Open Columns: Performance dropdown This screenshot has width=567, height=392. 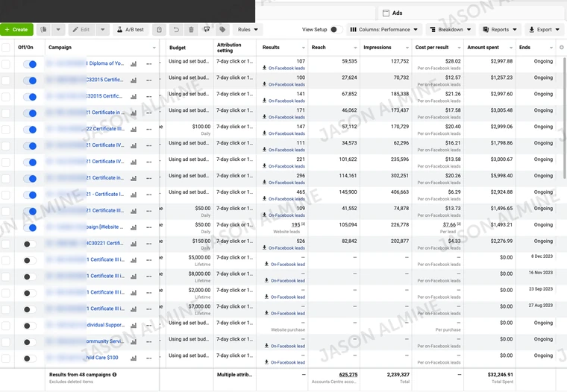(384, 30)
